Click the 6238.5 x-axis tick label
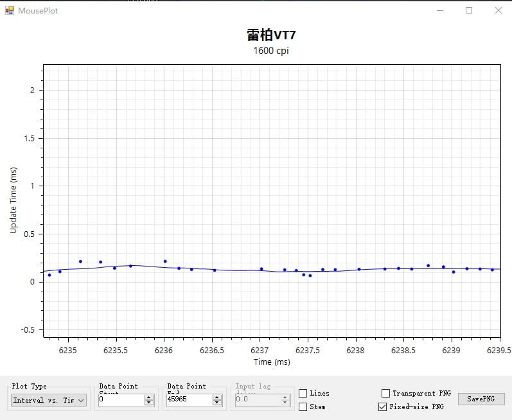Image resolution: width=512 pixels, height=420 pixels. pyautogui.click(x=403, y=350)
